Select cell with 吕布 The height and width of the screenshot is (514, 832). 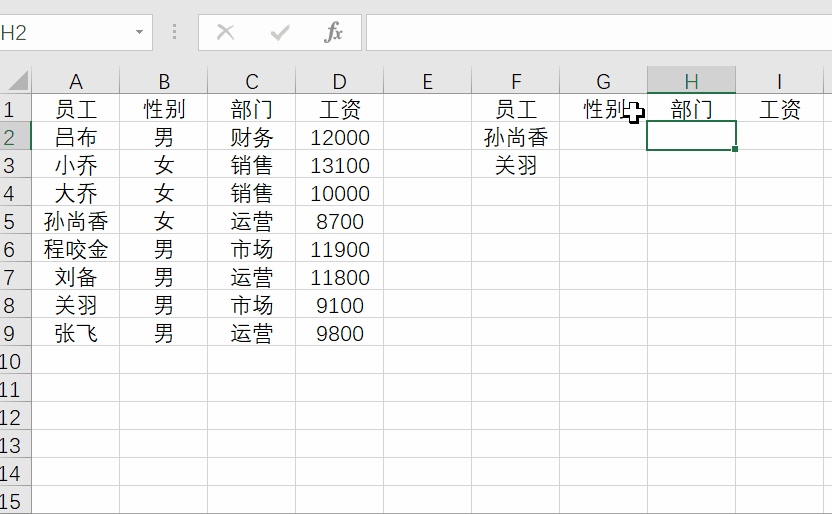[75, 137]
